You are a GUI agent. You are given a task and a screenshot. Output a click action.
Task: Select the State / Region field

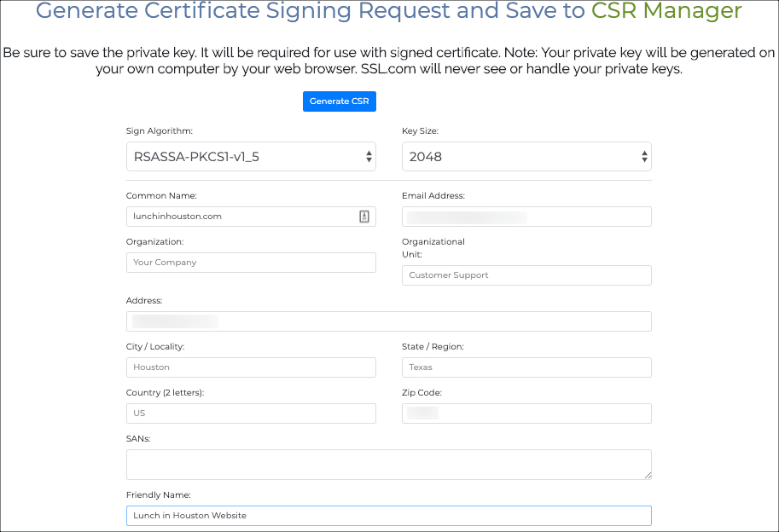[526, 367]
